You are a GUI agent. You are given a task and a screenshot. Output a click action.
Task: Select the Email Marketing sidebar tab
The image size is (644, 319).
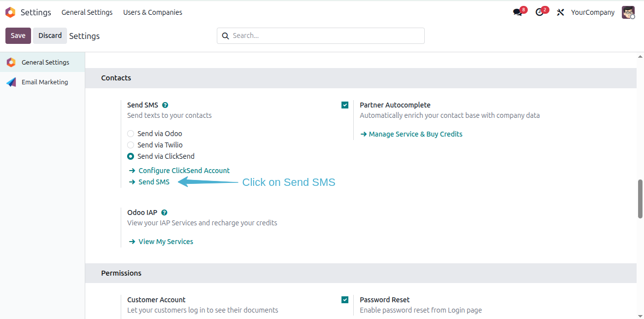coord(42,82)
